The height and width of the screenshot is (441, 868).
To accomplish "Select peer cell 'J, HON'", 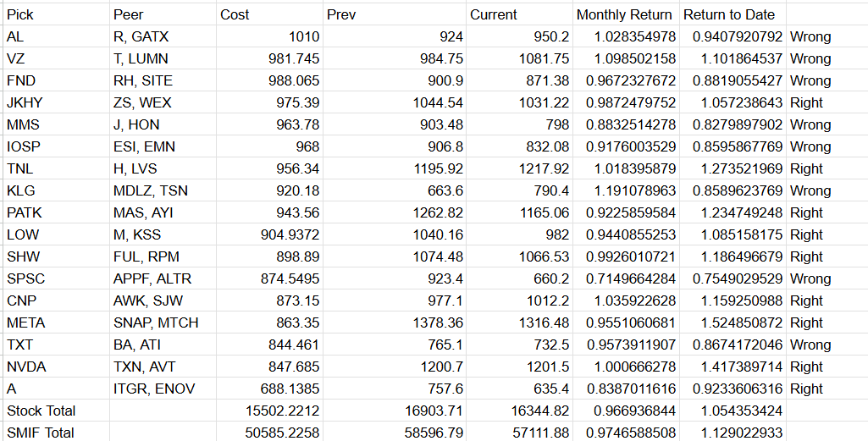I will pos(163,124).
